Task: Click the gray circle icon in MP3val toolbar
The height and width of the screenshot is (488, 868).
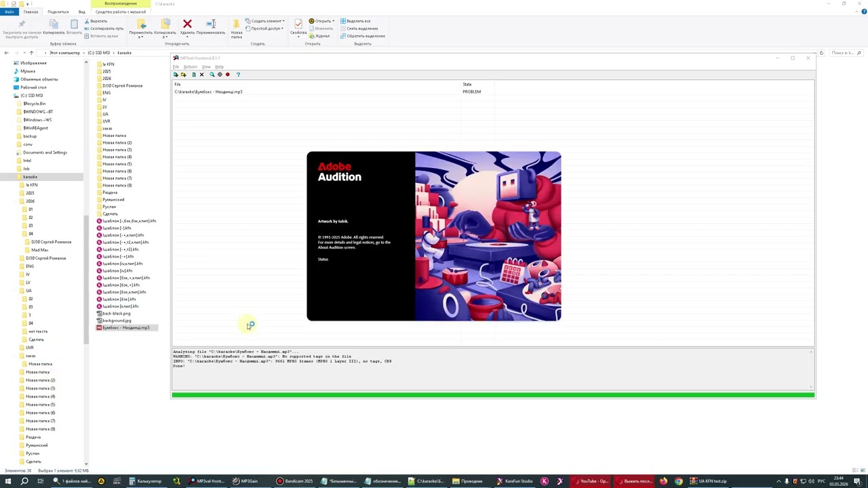Action: pyautogui.click(x=220, y=75)
